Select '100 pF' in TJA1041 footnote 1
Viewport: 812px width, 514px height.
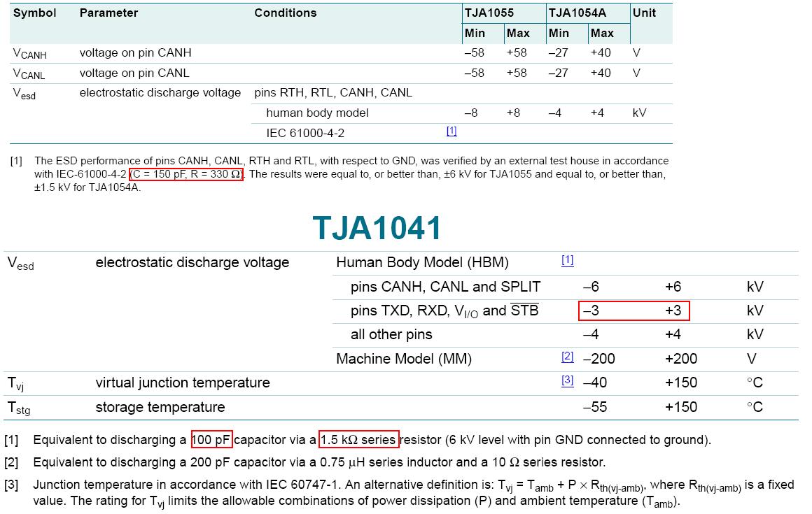click(x=211, y=440)
